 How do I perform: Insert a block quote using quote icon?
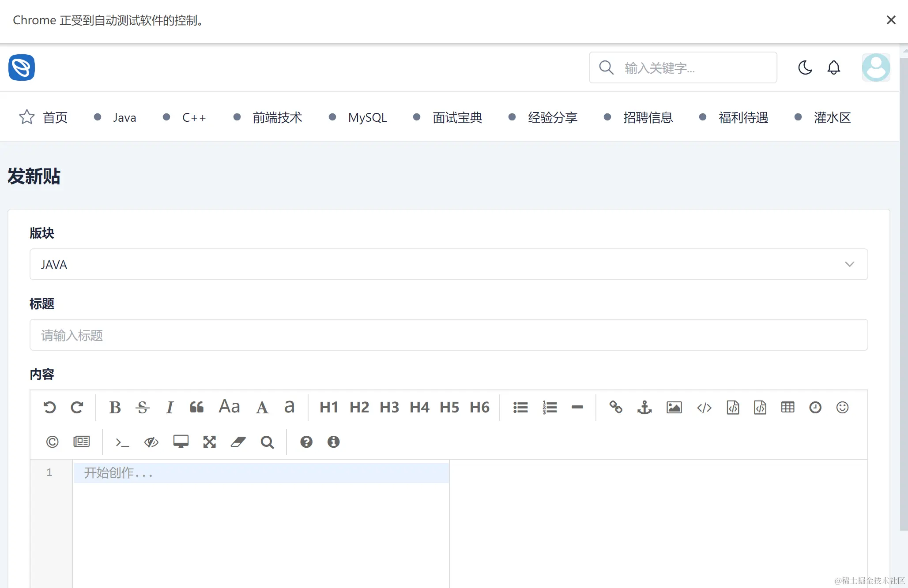(x=196, y=408)
